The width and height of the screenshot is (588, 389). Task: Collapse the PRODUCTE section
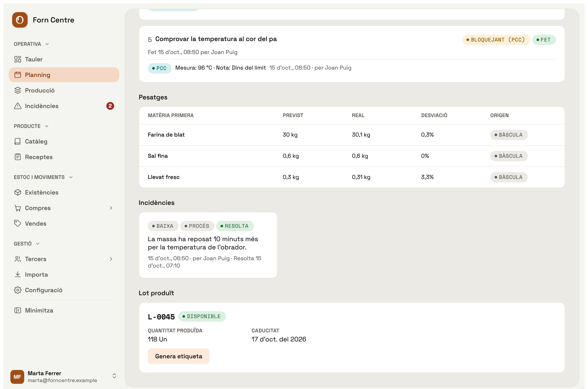pos(31,126)
